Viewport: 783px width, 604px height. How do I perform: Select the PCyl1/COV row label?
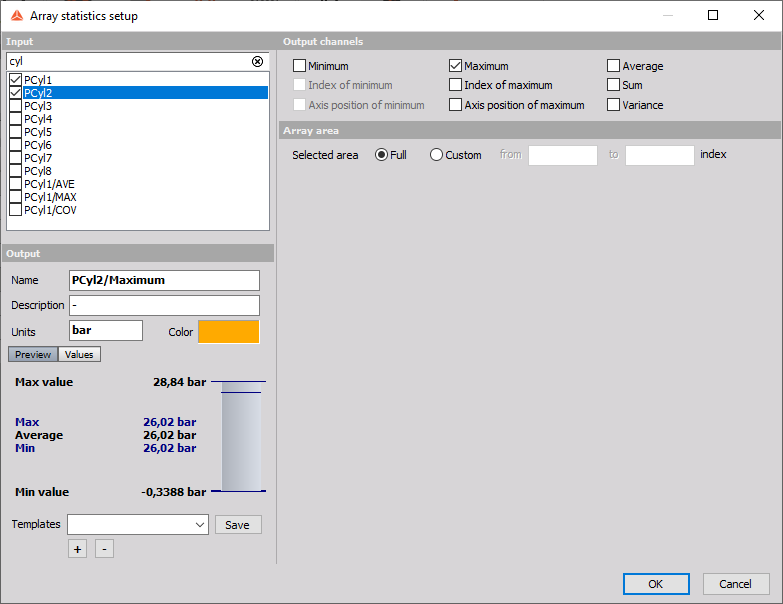(x=50, y=210)
